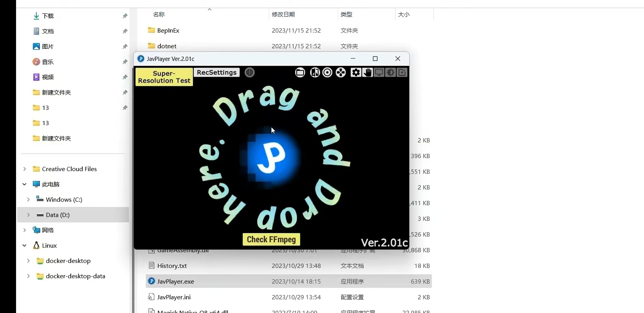Select the hand tool icon in JavPlayer
Image resolution: width=644 pixels, height=313 pixels.
tap(368, 72)
